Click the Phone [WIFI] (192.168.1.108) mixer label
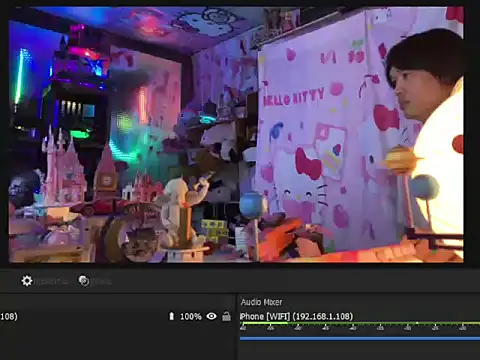The image size is (480, 360). (296, 316)
